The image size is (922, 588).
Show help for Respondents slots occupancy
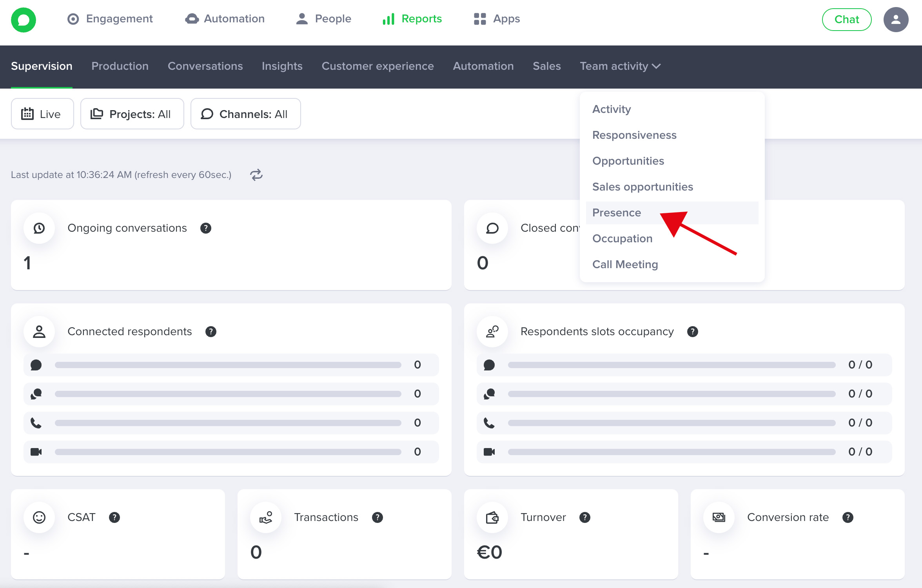point(693,332)
